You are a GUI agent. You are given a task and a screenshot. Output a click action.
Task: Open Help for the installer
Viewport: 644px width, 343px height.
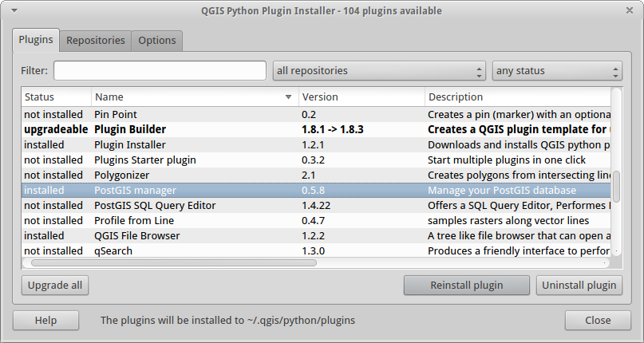pyautogui.click(x=45, y=321)
